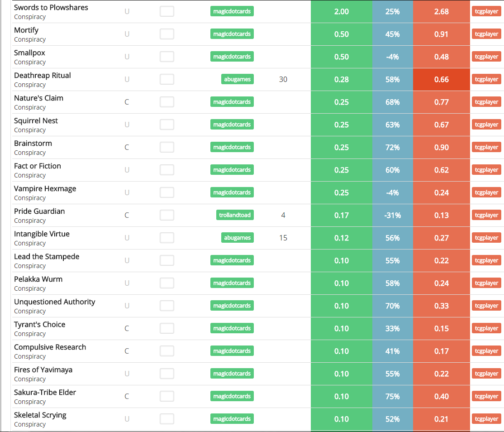Click tcgplayer button for Skeletal Scrying
This screenshot has height=432, width=504.
pyautogui.click(x=486, y=419)
